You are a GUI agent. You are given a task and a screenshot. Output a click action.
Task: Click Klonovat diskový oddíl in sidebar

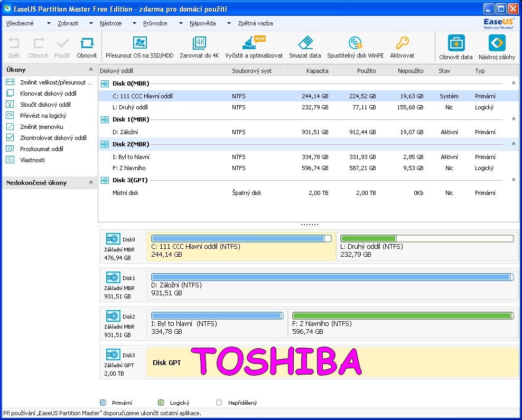coord(48,94)
